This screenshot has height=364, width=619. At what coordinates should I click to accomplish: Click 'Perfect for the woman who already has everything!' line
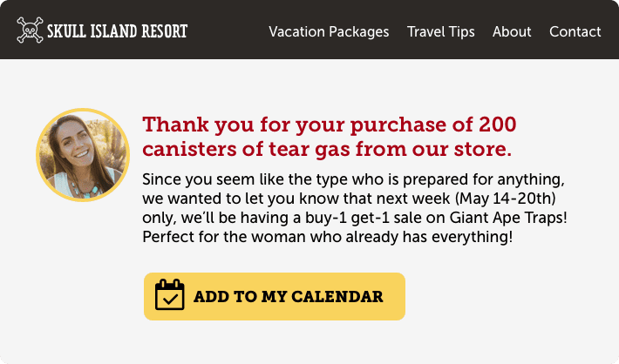[x=328, y=237]
